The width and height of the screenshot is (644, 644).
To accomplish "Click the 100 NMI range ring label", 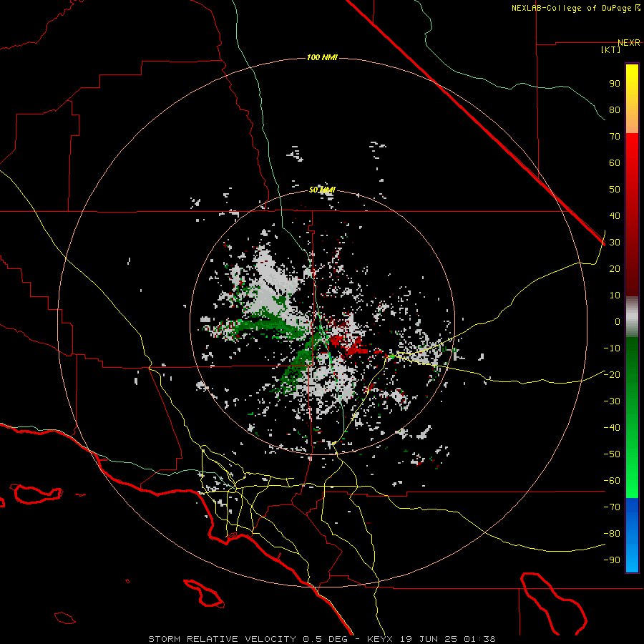I will pyautogui.click(x=322, y=57).
